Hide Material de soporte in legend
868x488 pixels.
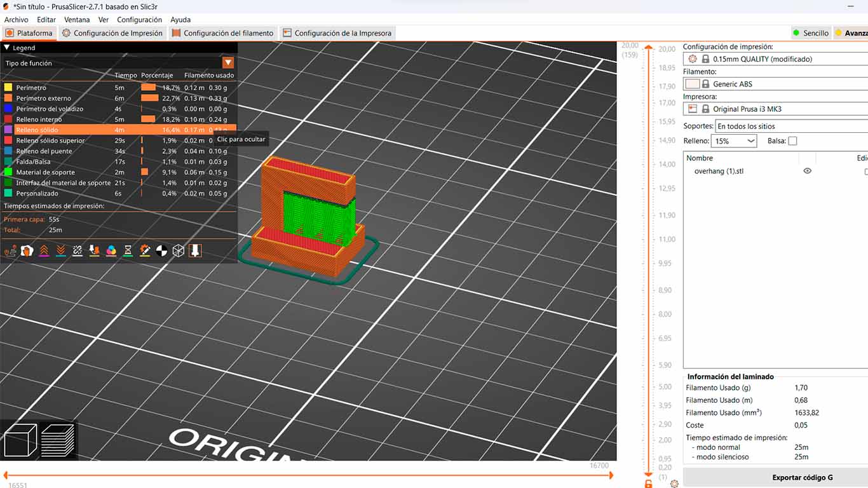coord(119,172)
